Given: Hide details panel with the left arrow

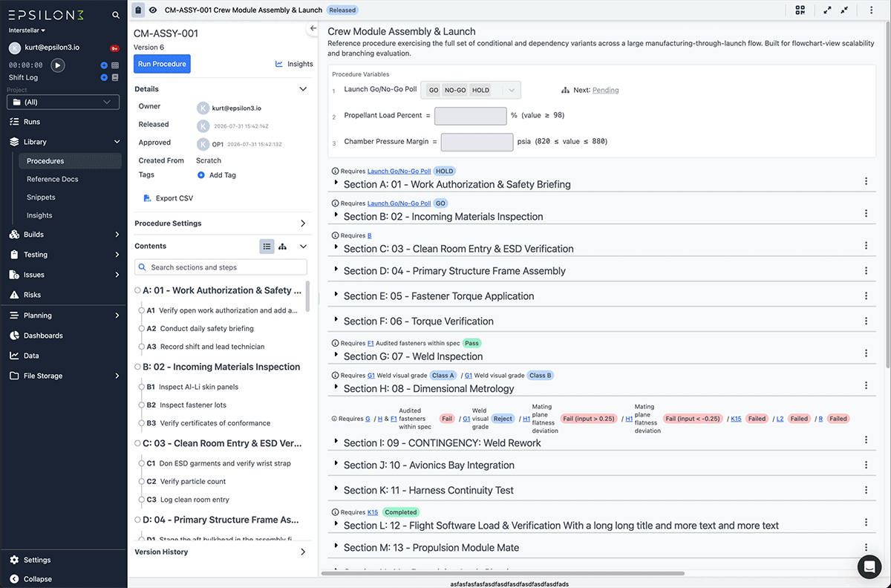Looking at the screenshot, I should click(313, 28).
